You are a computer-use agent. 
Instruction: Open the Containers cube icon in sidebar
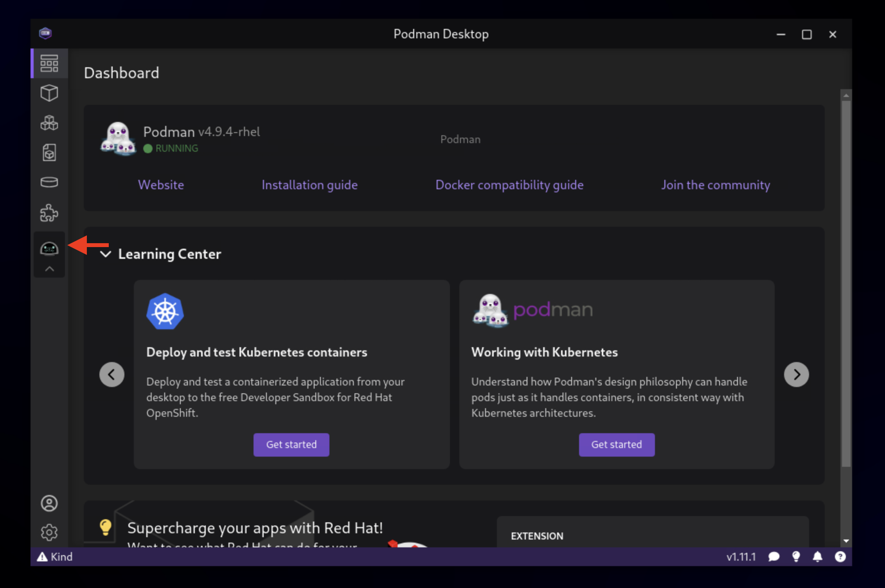[x=49, y=93]
